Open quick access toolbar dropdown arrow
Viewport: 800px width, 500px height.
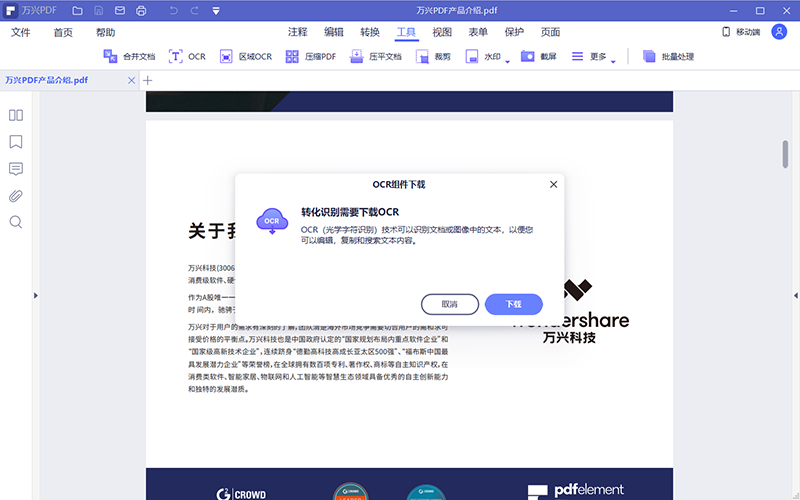[216, 11]
